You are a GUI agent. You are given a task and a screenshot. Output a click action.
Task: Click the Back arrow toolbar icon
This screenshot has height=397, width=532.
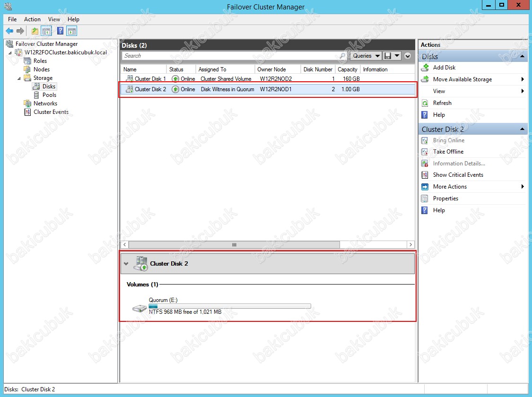(x=9, y=31)
